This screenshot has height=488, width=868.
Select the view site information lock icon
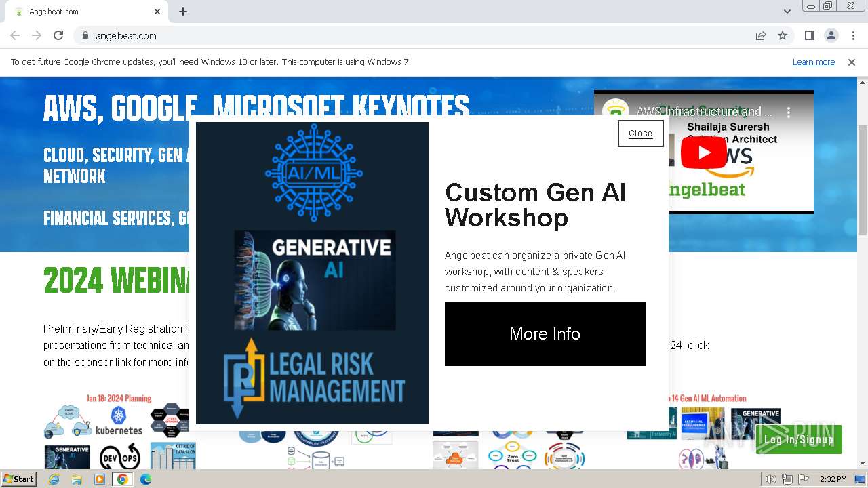point(85,35)
